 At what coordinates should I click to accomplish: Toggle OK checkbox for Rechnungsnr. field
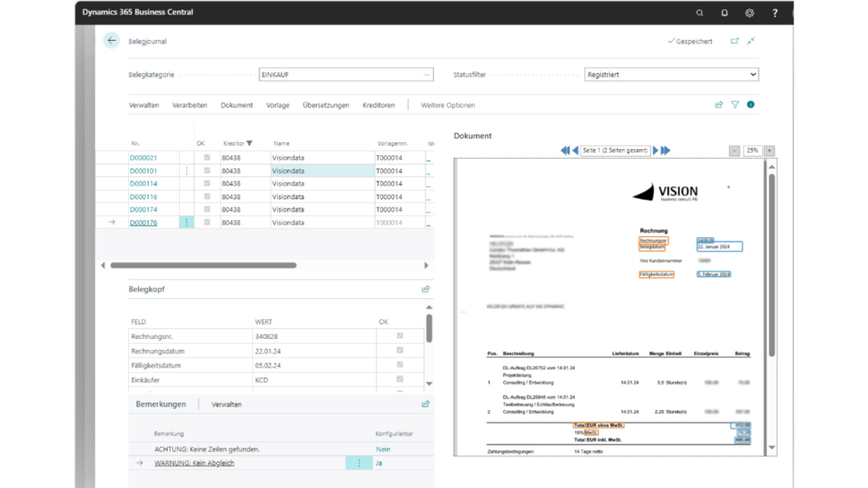click(x=400, y=335)
